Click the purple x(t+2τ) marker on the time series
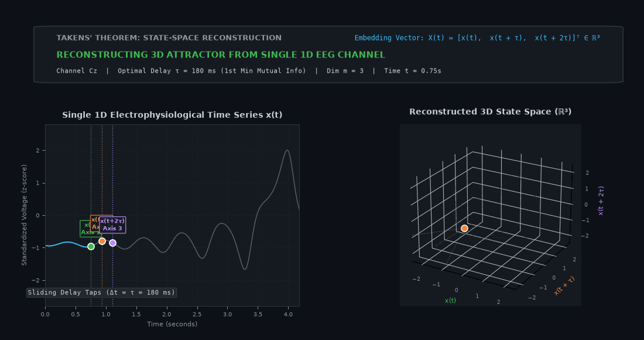 [112, 243]
